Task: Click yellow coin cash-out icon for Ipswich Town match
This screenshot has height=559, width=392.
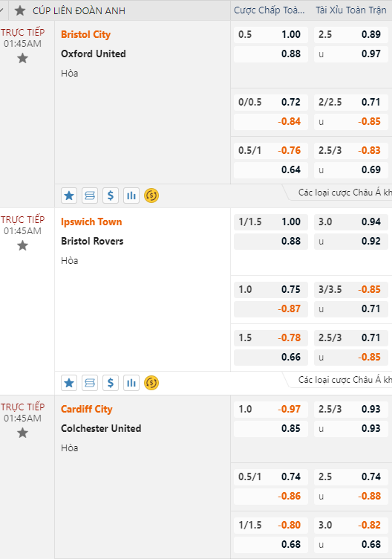Action: pyautogui.click(x=151, y=383)
